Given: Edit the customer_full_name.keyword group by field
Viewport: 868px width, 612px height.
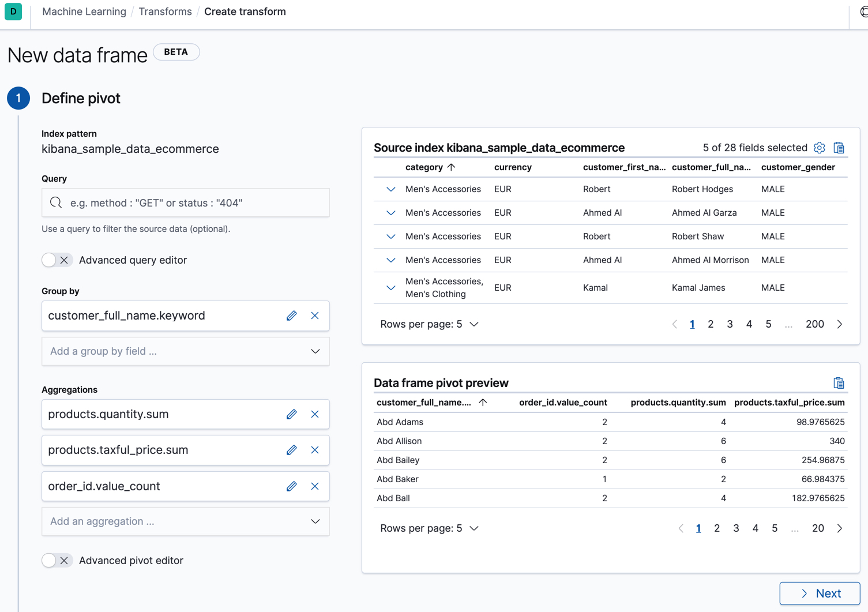Looking at the screenshot, I should coord(291,316).
